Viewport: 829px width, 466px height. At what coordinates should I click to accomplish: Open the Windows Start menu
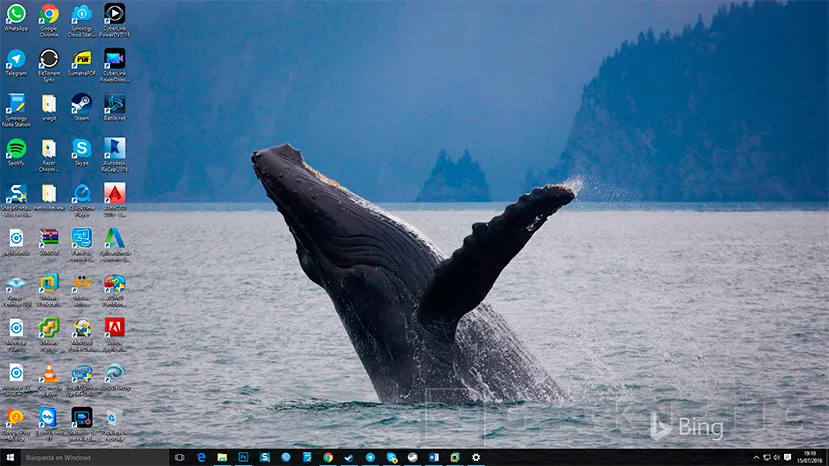(x=11, y=457)
